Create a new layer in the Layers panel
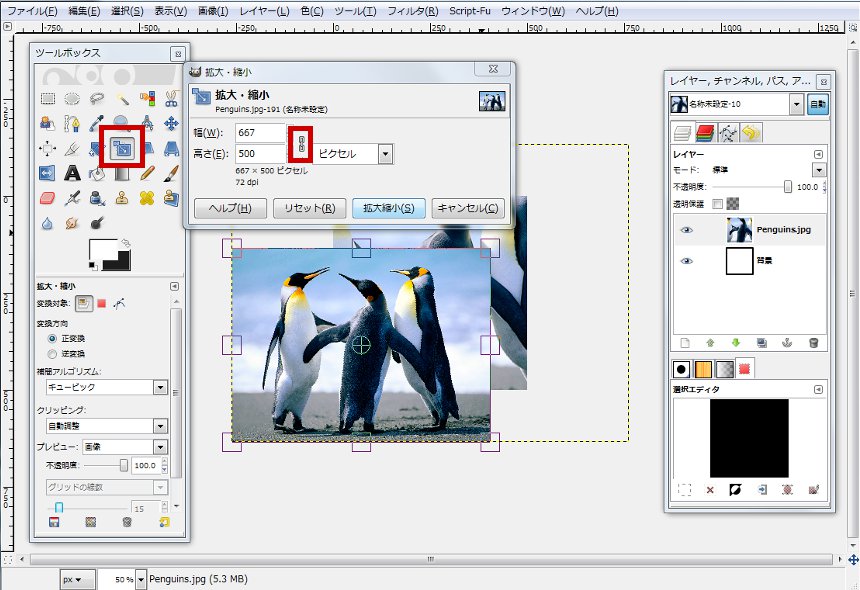Screen dimensions: 860x590 tap(685, 343)
